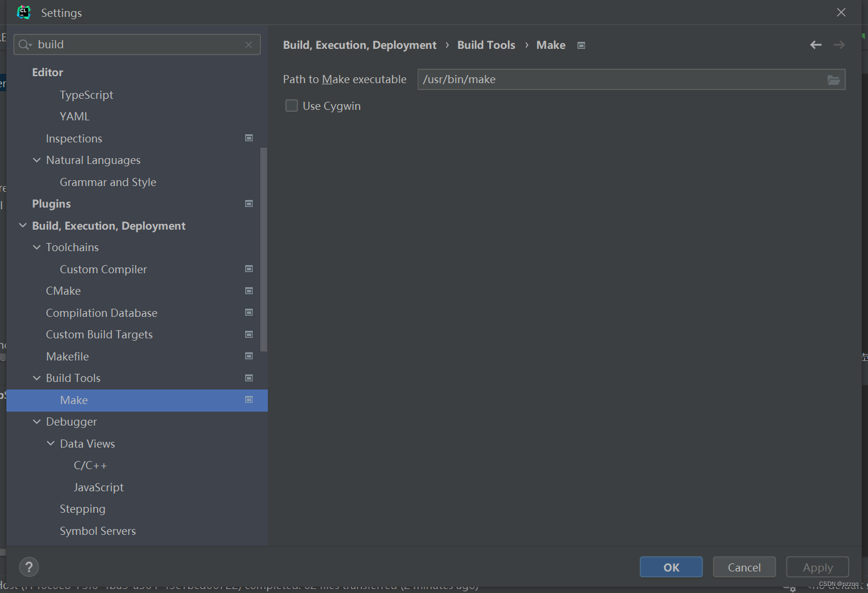Click the settings tree vertical scrollbar

pyautogui.click(x=264, y=250)
